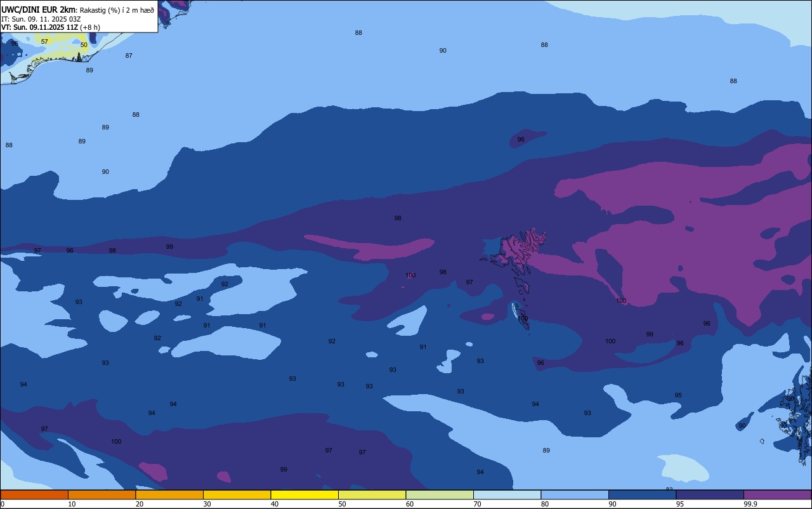Select the "VT: Sun. 09.11.2025 11Z (+8 h)" line
812x509 pixels.
pyautogui.click(x=51, y=27)
